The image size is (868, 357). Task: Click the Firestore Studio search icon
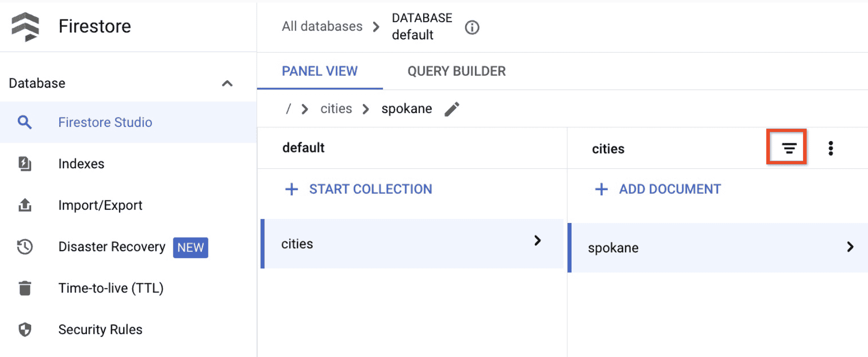[x=25, y=122]
